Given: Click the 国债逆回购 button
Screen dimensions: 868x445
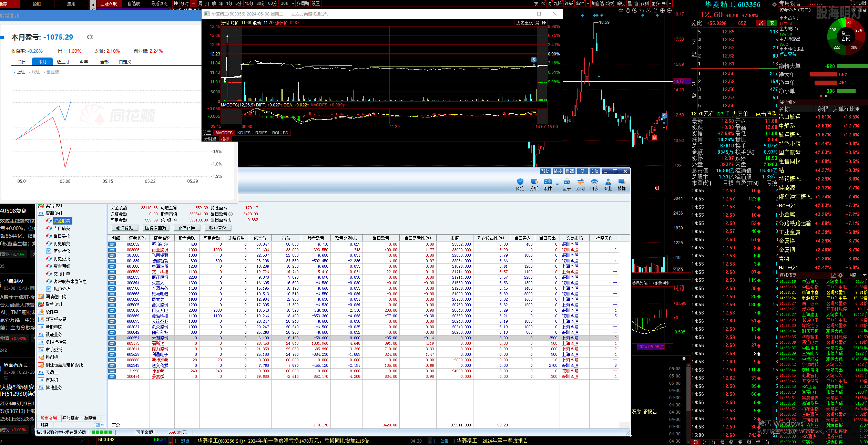Looking at the screenshot, I should pos(156,228).
